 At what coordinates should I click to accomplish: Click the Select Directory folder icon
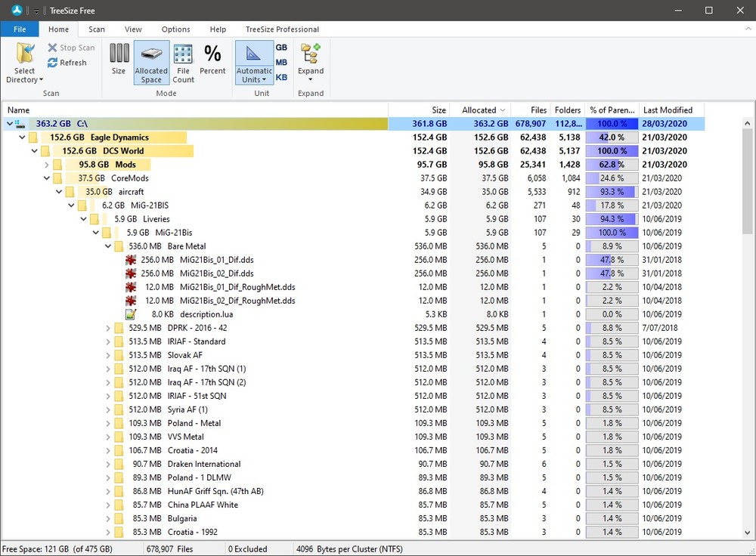25,54
